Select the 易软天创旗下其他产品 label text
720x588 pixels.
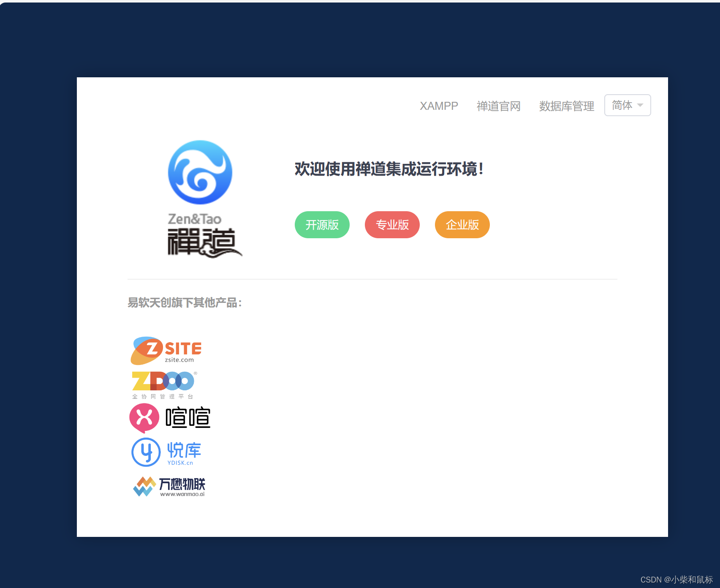click(185, 302)
